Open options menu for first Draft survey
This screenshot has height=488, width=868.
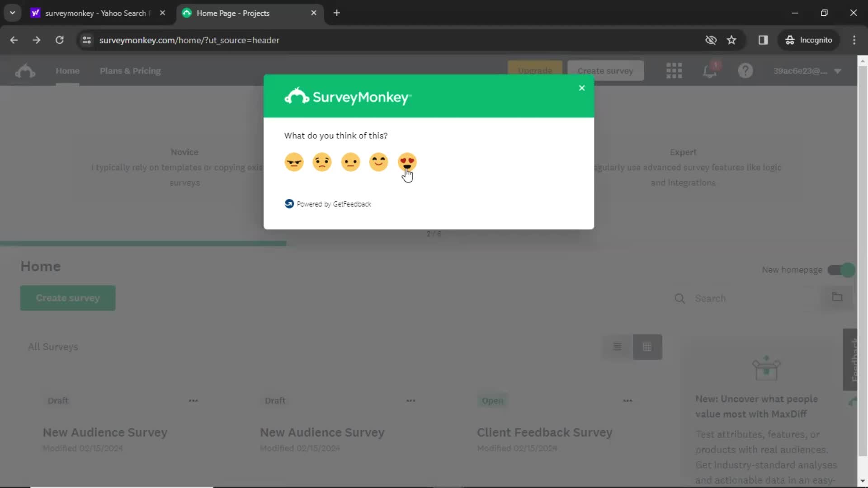click(193, 401)
